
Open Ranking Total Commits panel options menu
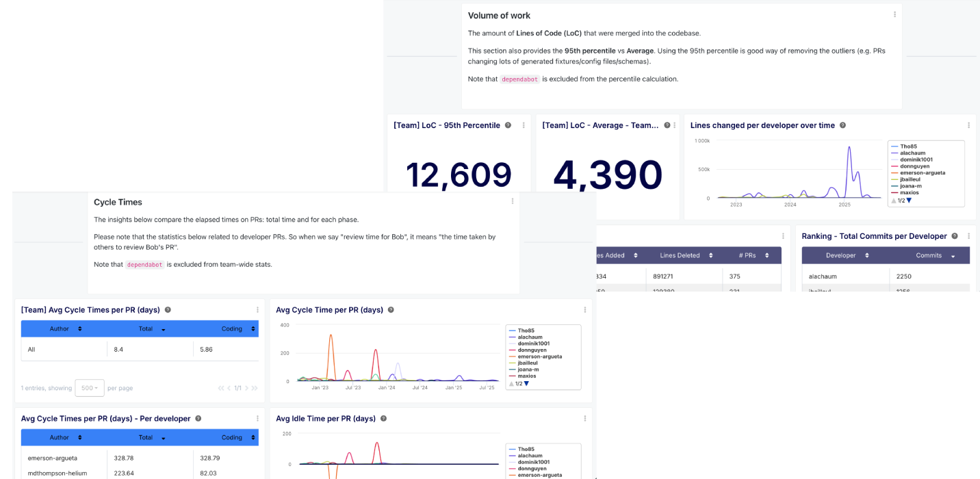click(x=969, y=236)
